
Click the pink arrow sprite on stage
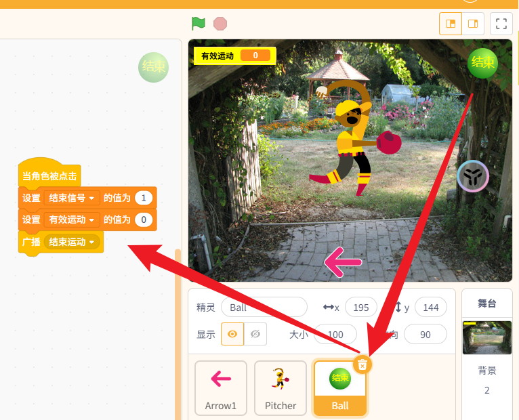coord(343,263)
